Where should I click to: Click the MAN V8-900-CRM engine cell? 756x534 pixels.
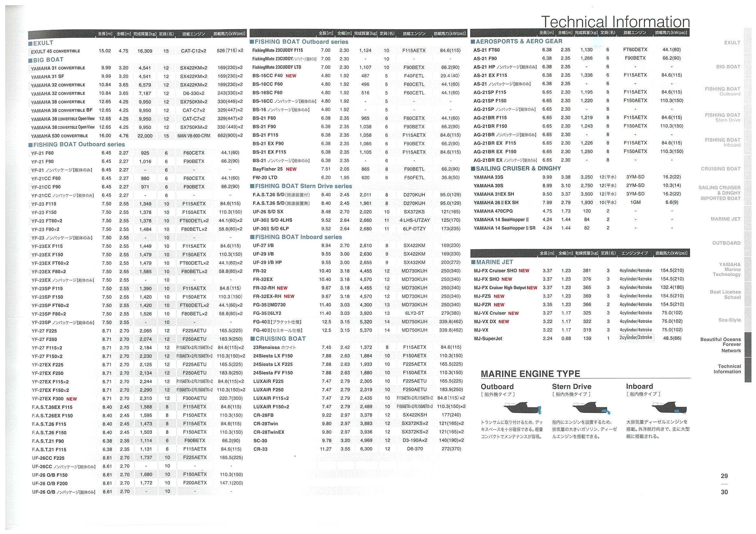pyautogui.click(x=194, y=136)
